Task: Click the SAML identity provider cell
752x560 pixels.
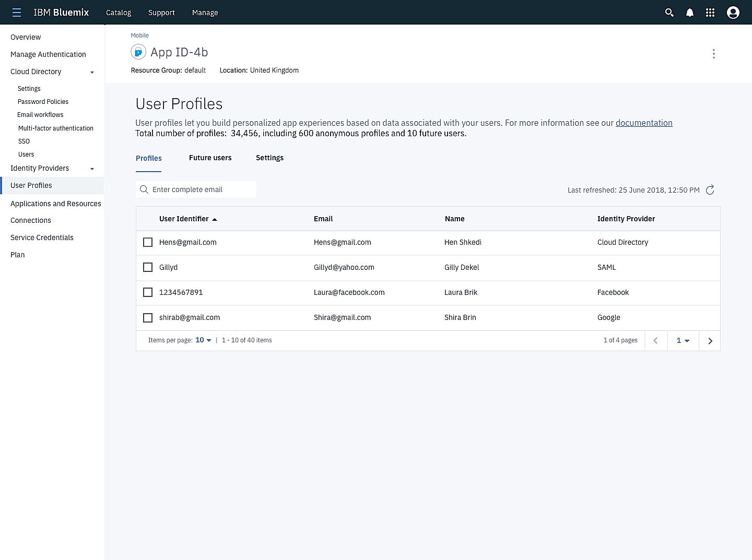Action: 607,267
